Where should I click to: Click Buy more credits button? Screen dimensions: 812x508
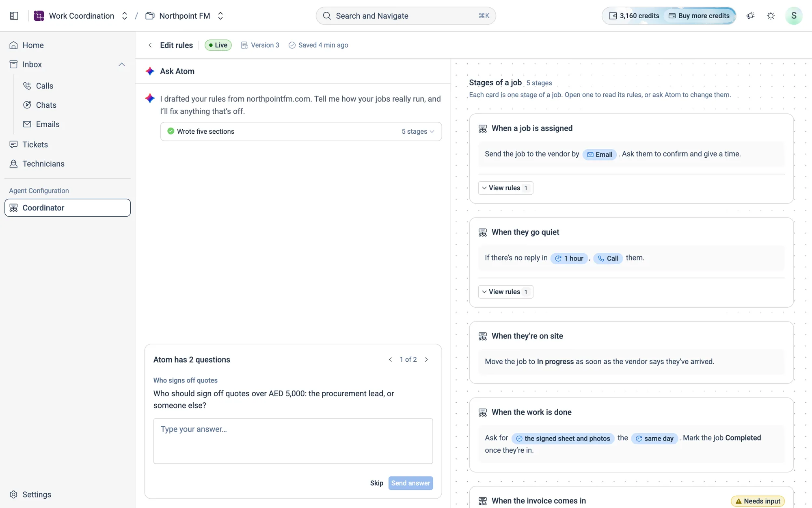[x=699, y=16]
